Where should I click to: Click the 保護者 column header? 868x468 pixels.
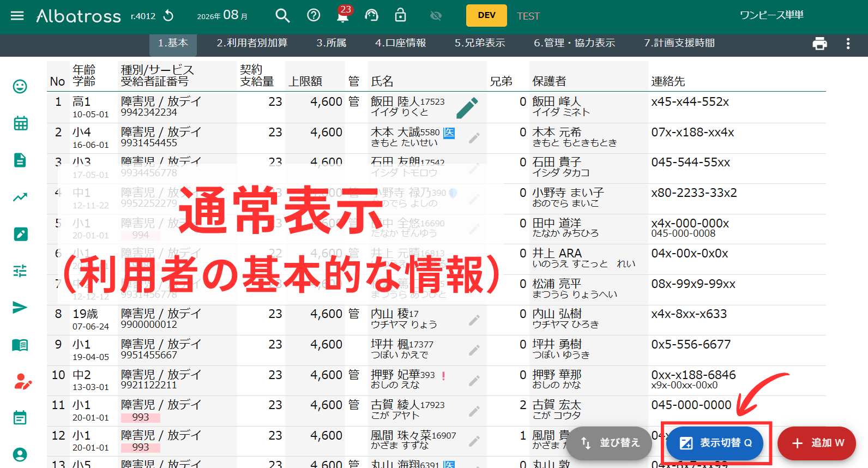[x=549, y=81]
